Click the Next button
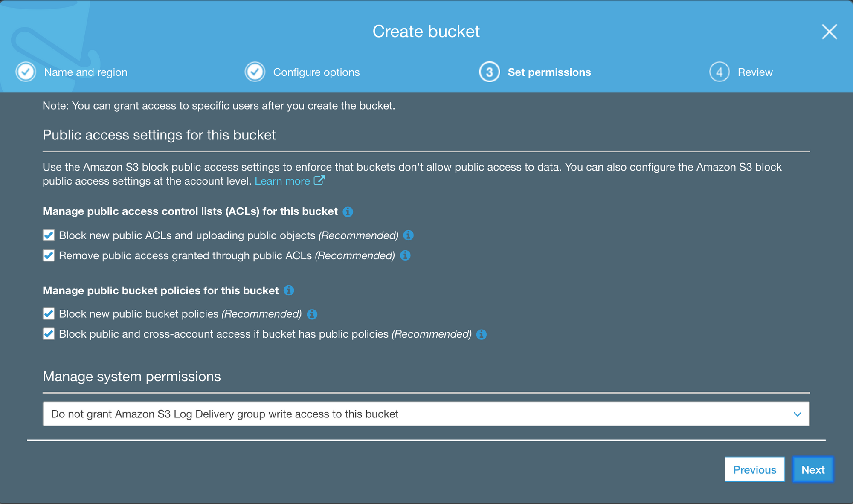853x504 pixels. 813,469
